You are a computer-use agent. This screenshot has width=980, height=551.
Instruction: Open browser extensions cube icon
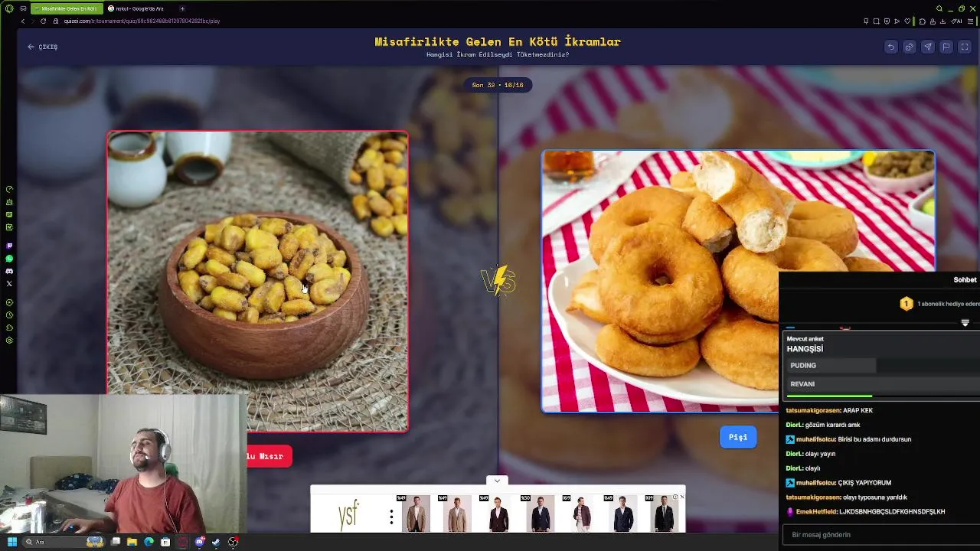pos(923,21)
